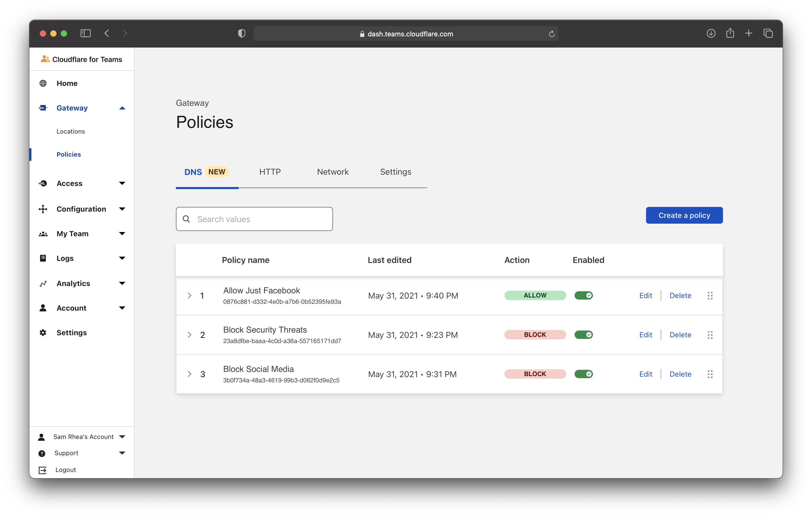
Task: Disable the Allow Just Facebook policy toggle
Action: pyautogui.click(x=583, y=296)
